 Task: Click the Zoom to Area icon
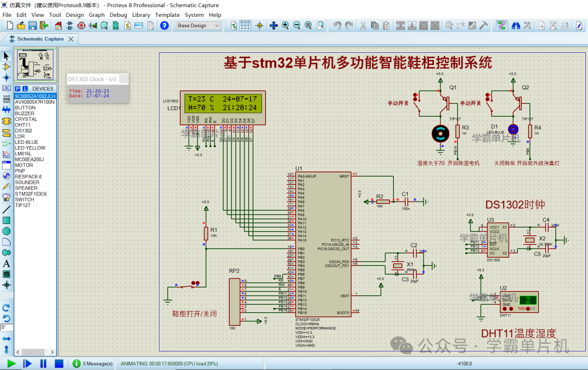320,26
